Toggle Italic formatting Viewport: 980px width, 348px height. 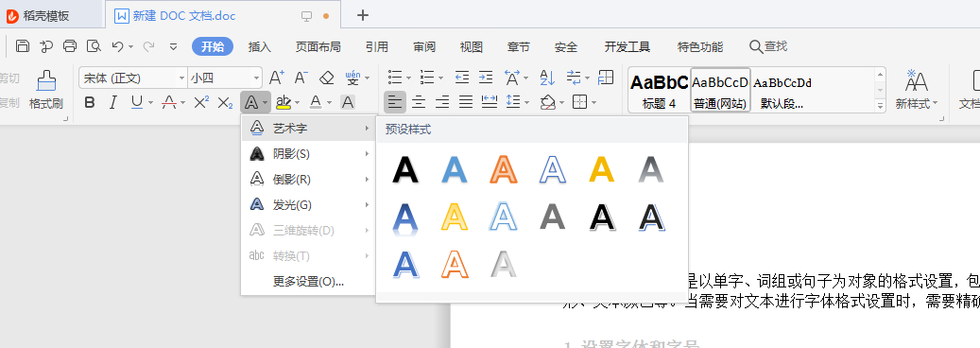[x=113, y=102]
